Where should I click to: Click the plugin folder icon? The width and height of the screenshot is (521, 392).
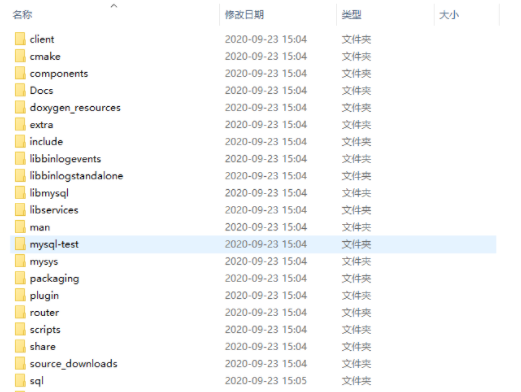coord(20,295)
